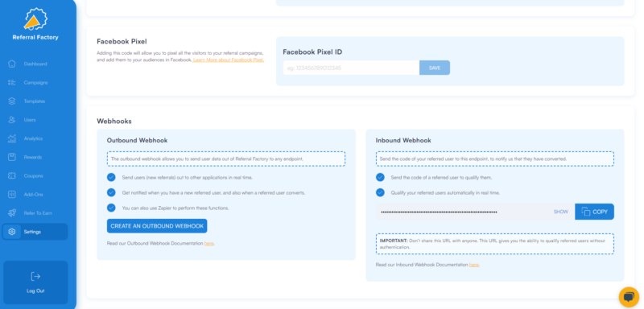Image resolution: width=644 pixels, height=309 pixels.
Task: Open Outbound Webhook Documentation 'here' link
Action: (x=208, y=243)
